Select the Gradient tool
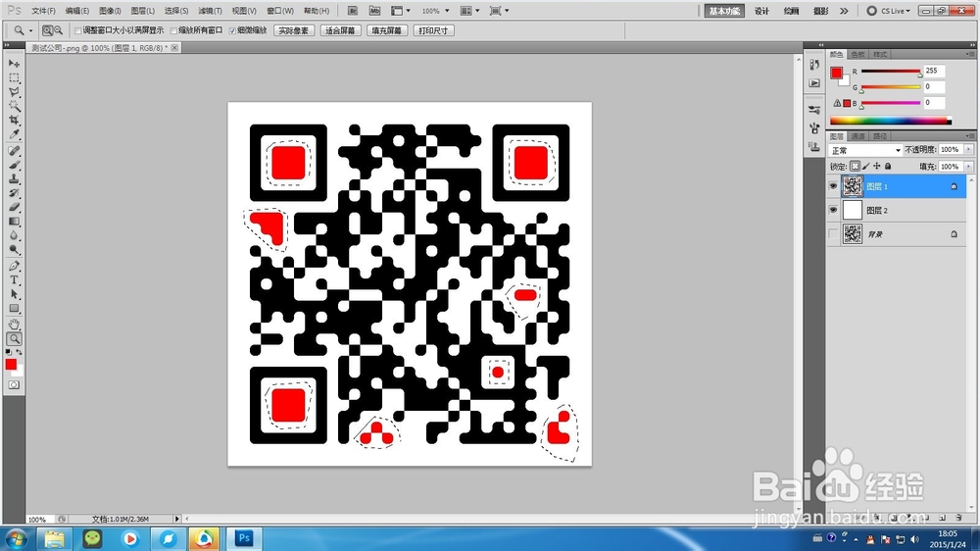Screen dimensions: 980x551 click(14, 222)
